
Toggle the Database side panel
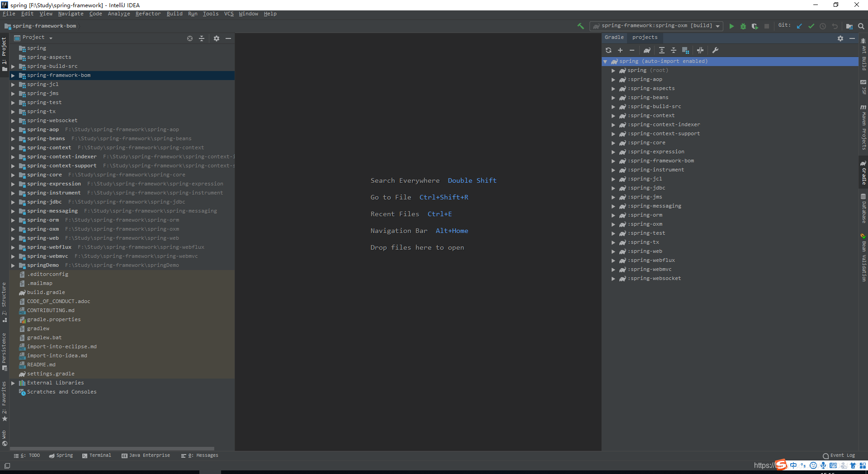(x=863, y=209)
